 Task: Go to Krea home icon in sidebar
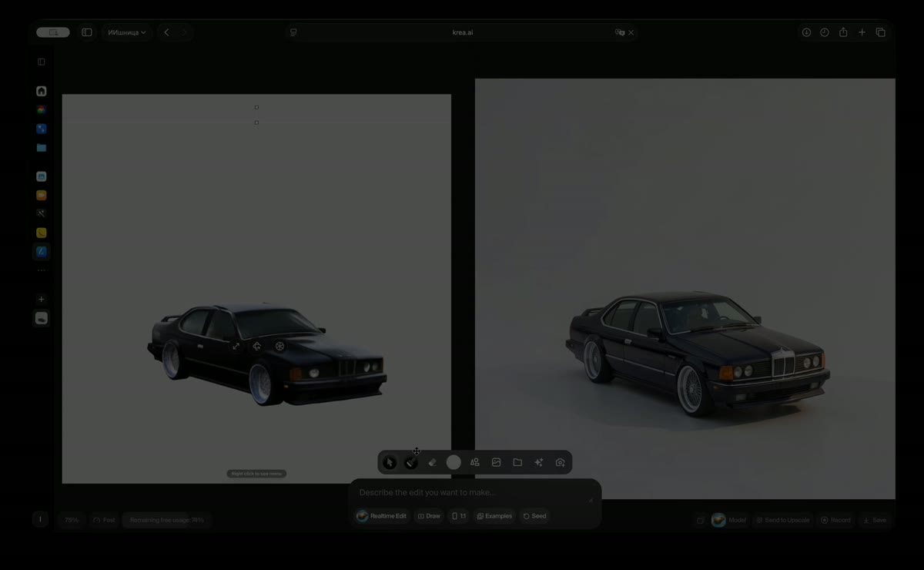[x=42, y=91]
